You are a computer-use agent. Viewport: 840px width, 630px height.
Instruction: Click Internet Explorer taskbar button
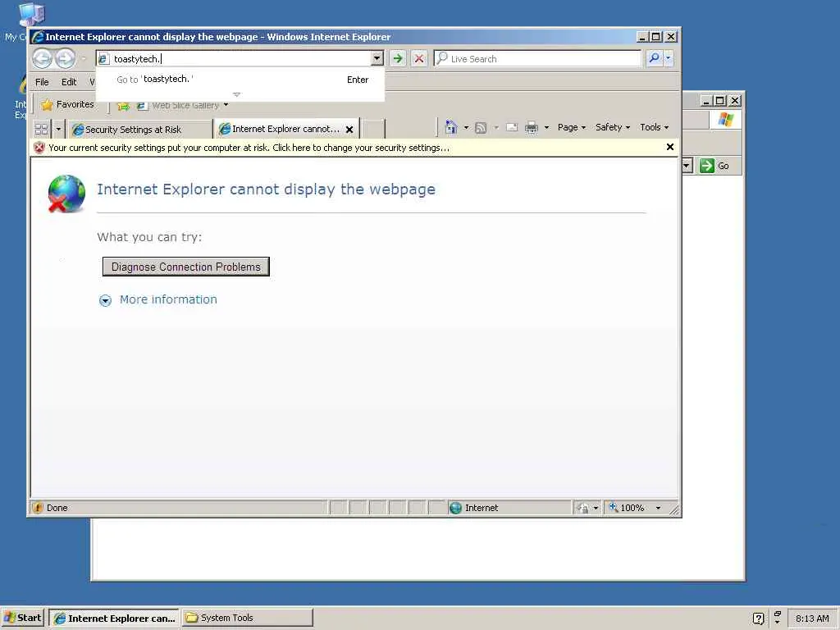(x=115, y=618)
